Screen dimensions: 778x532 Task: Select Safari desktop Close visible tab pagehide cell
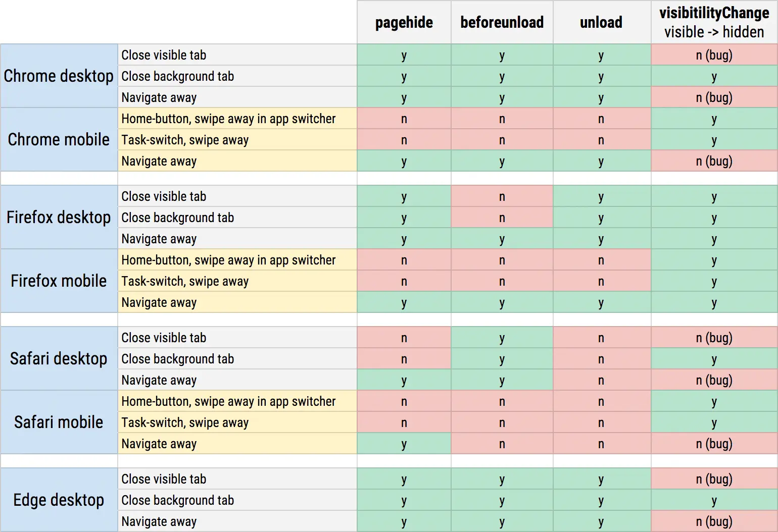pyautogui.click(x=404, y=338)
